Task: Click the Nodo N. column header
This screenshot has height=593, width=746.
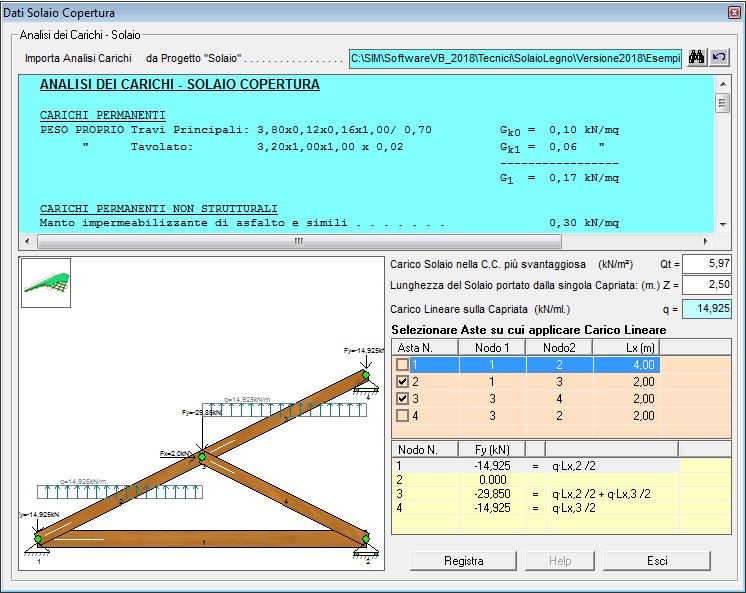Action: (425, 449)
